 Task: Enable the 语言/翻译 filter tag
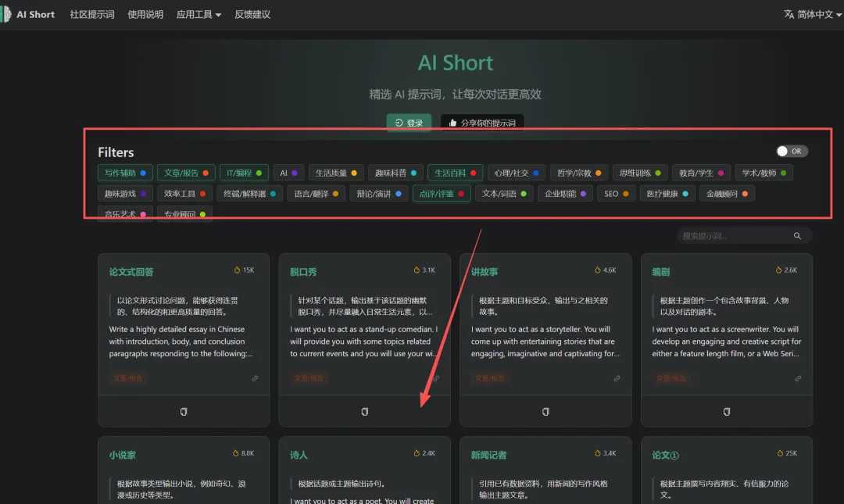click(316, 193)
